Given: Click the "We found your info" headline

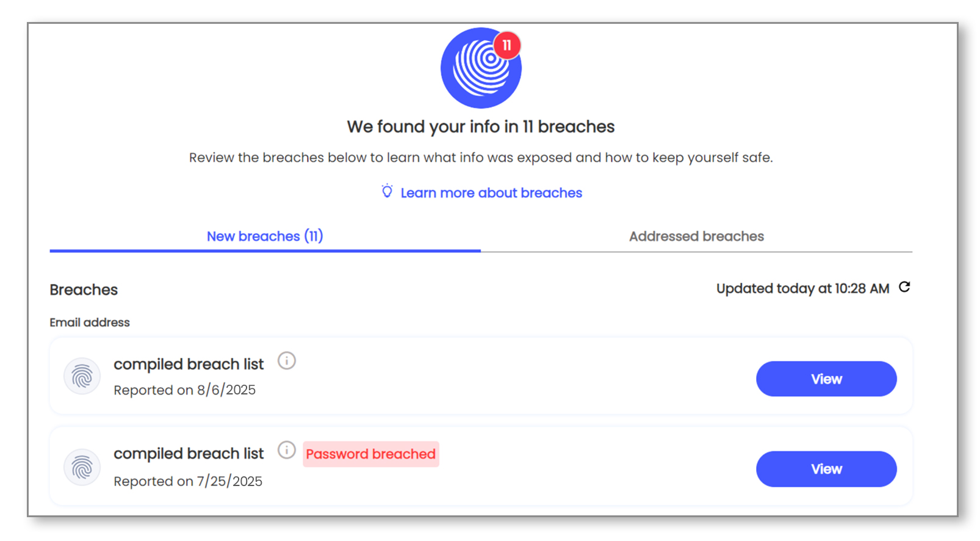Looking at the screenshot, I should 481,126.
